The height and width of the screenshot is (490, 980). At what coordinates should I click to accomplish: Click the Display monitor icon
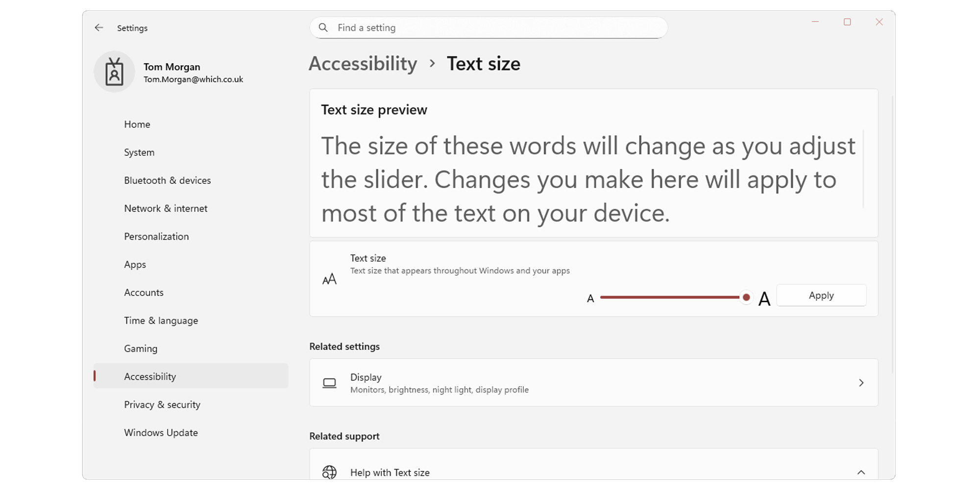click(330, 383)
